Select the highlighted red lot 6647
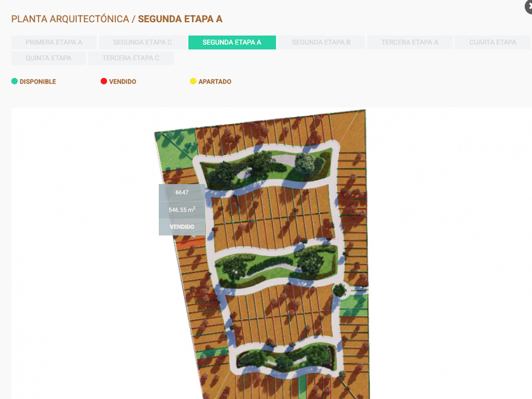The height and width of the screenshot is (399, 532). pyautogui.click(x=191, y=242)
